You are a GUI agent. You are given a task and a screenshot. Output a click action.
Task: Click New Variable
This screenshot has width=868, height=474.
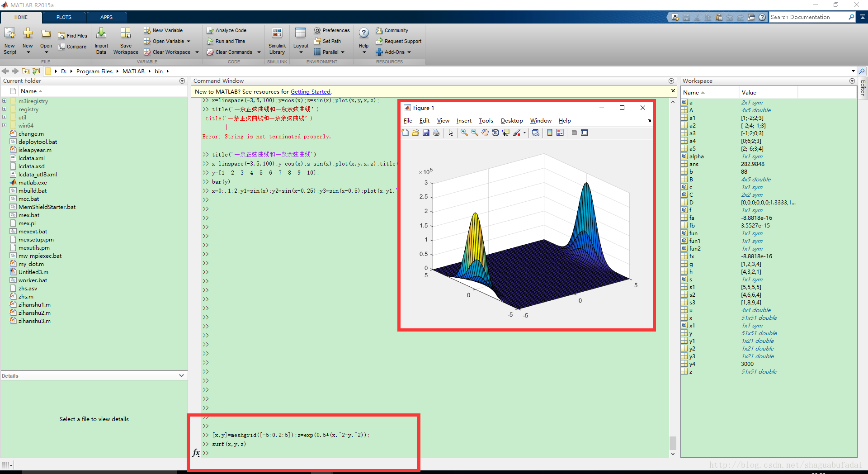(163, 30)
